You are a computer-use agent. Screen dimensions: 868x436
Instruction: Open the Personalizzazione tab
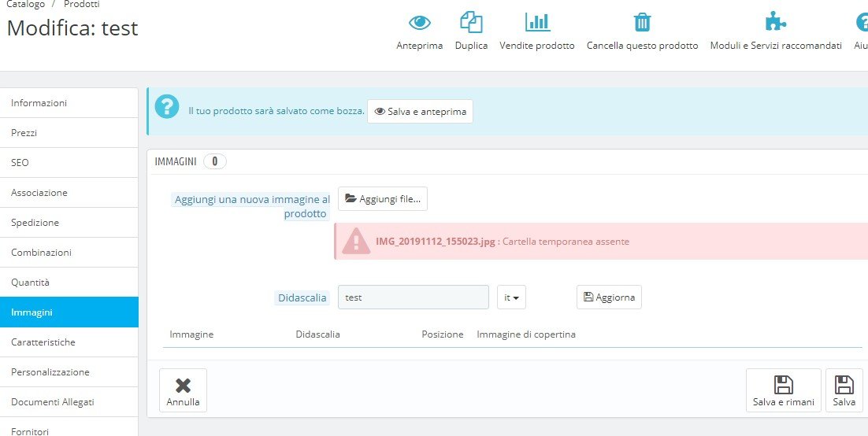69,371
